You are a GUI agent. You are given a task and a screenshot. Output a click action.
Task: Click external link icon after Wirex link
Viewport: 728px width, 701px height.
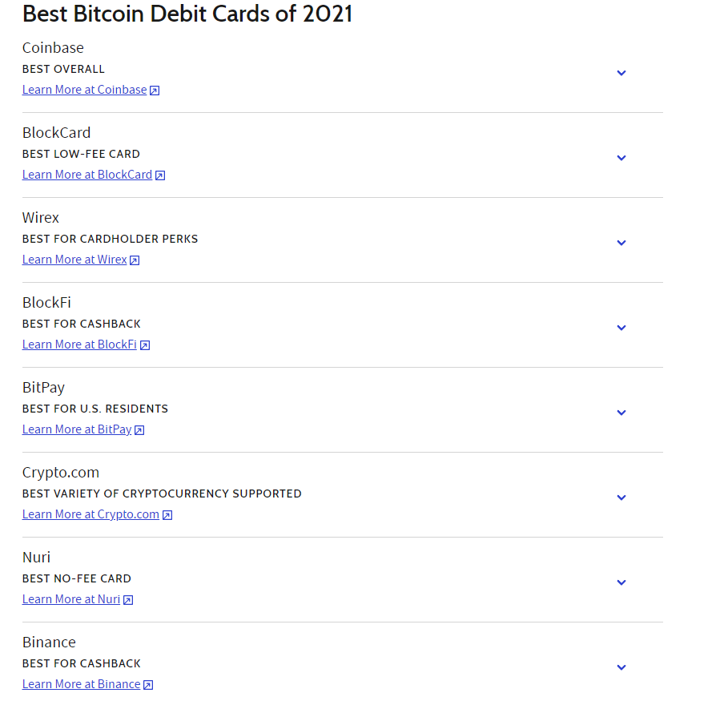click(135, 260)
